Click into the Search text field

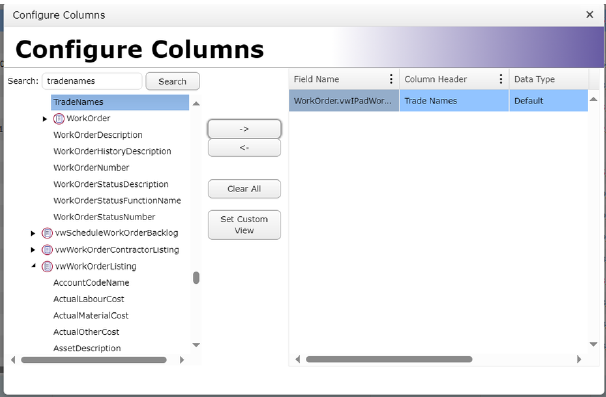coord(92,81)
